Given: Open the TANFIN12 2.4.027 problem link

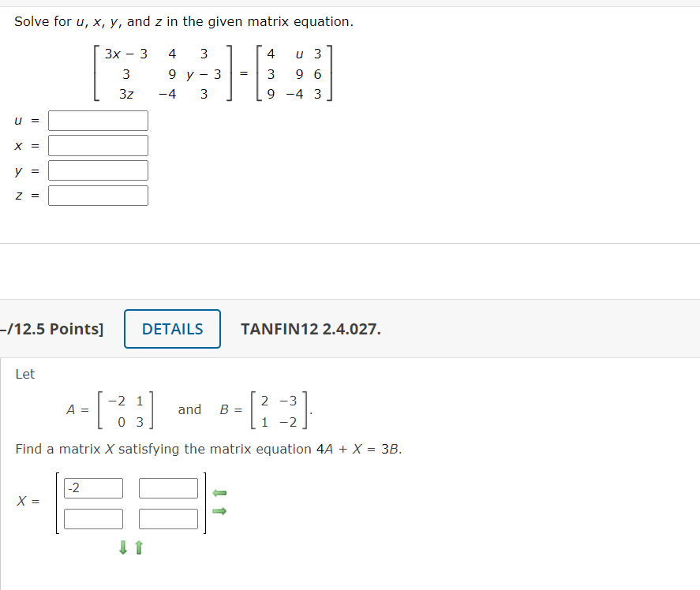Looking at the screenshot, I should pyautogui.click(x=311, y=329).
